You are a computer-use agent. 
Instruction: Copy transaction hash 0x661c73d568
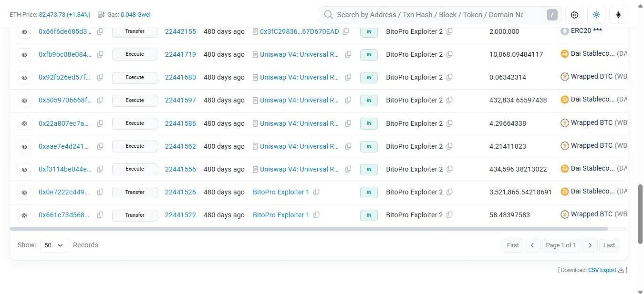tap(100, 215)
